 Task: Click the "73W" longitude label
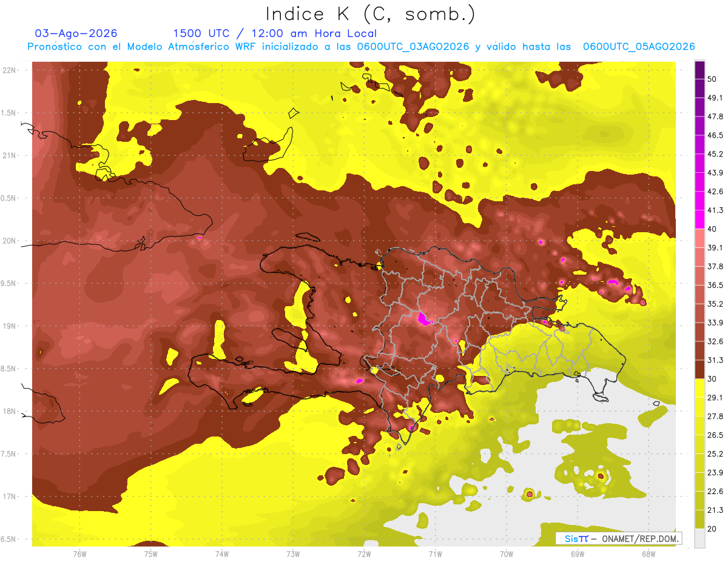[x=293, y=555]
